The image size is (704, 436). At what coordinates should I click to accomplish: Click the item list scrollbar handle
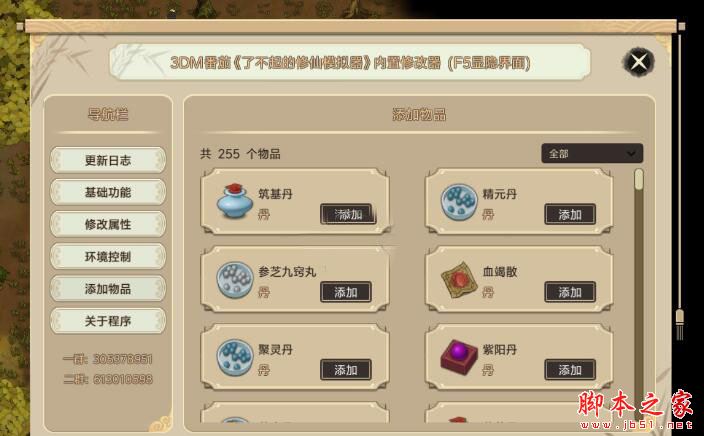point(638,179)
